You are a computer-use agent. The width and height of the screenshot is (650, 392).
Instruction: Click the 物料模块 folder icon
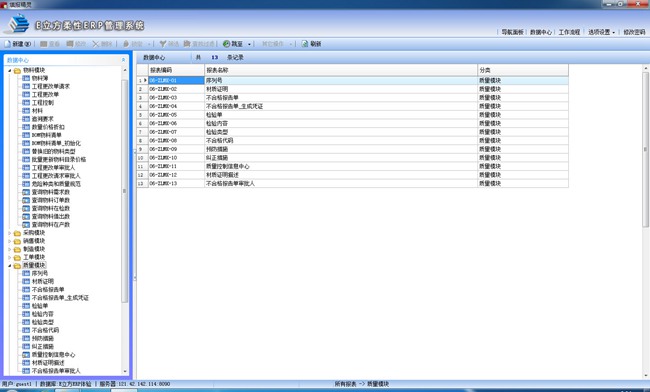click(17, 70)
